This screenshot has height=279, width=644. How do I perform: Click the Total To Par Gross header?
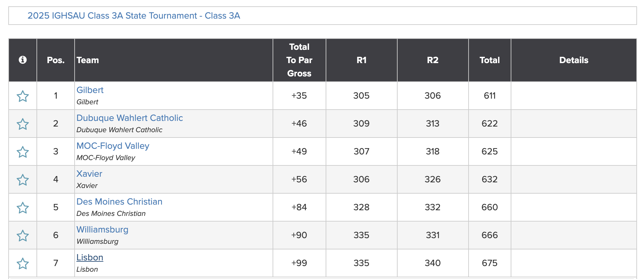[299, 60]
